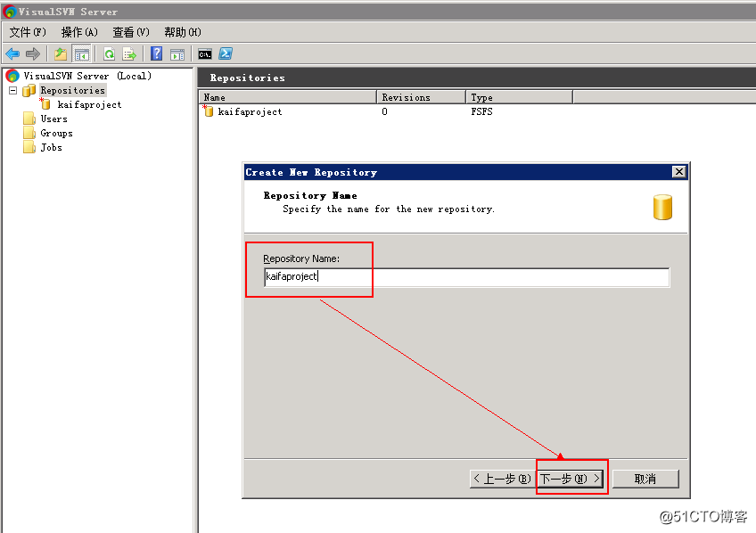Toggle the Show/Hide console tree icon
The height and width of the screenshot is (533, 756).
click(81, 54)
